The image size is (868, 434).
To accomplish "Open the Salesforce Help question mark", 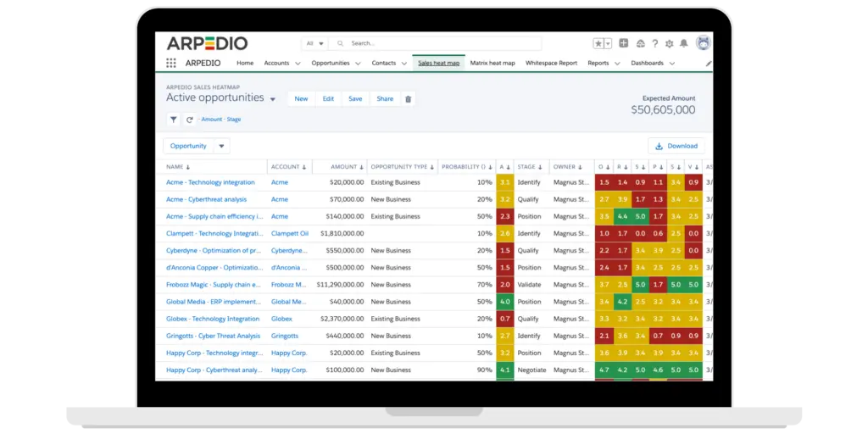I will point(655,43).
